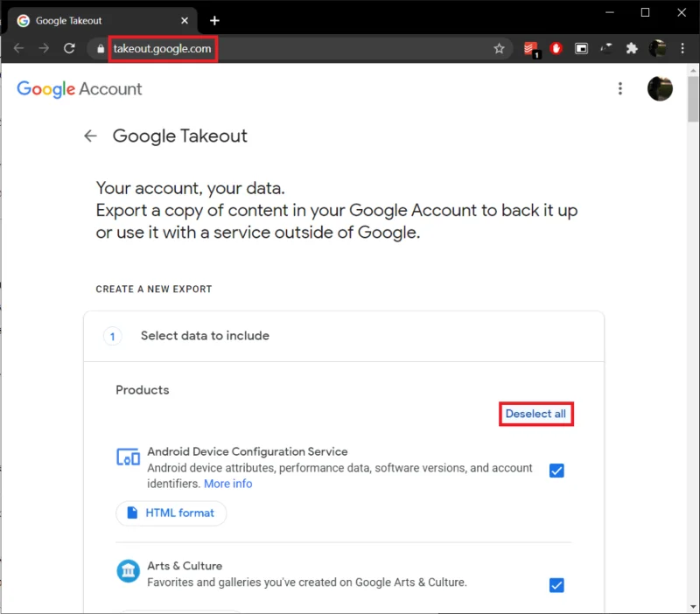The width and height of the screenshot is (700, 614).
Task: Click the 'CREATE A NEW EXPORT' heading
Action: pyautogui.click(x=154, y=290)
